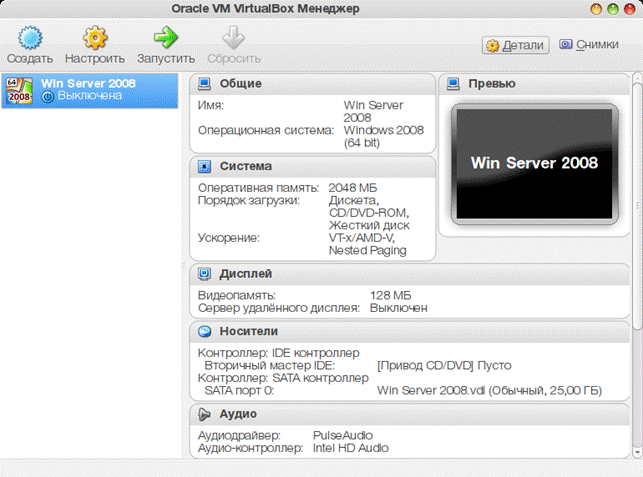This screenshot has width=643, height=477.
Task: Click the orange minimize window button
Action: [x=596, y=9]
